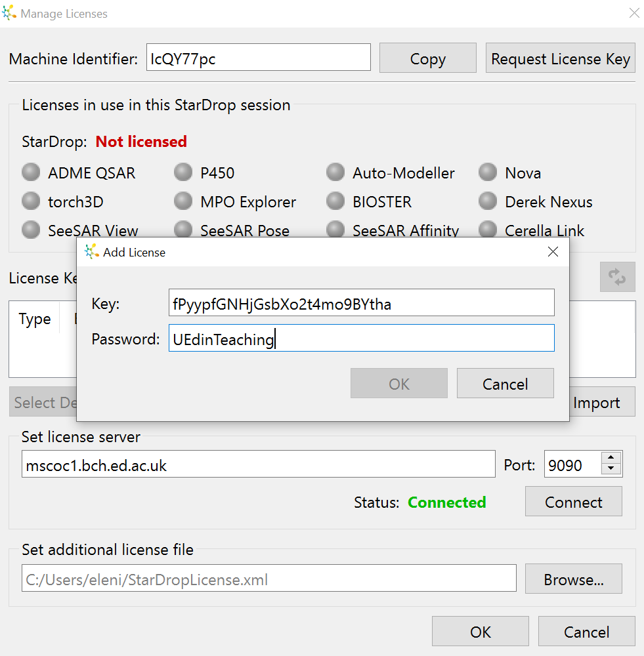Image resolution: width=644 pixels, height=656 pixels.
Task: Click the Add License dialog logo icon
Action: click(x=92, y=252)
